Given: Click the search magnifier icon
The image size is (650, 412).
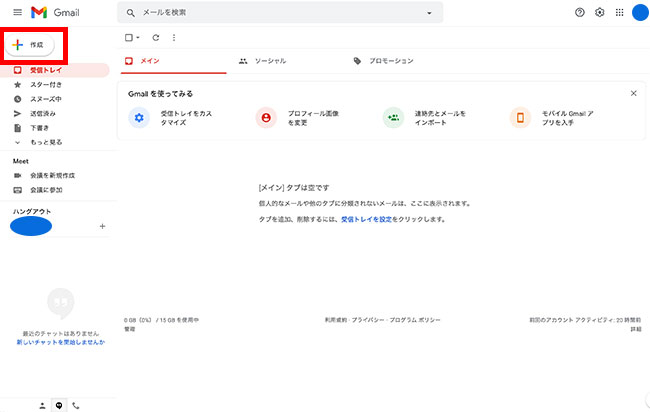Looking at the screenshot, I should [131, 13].
